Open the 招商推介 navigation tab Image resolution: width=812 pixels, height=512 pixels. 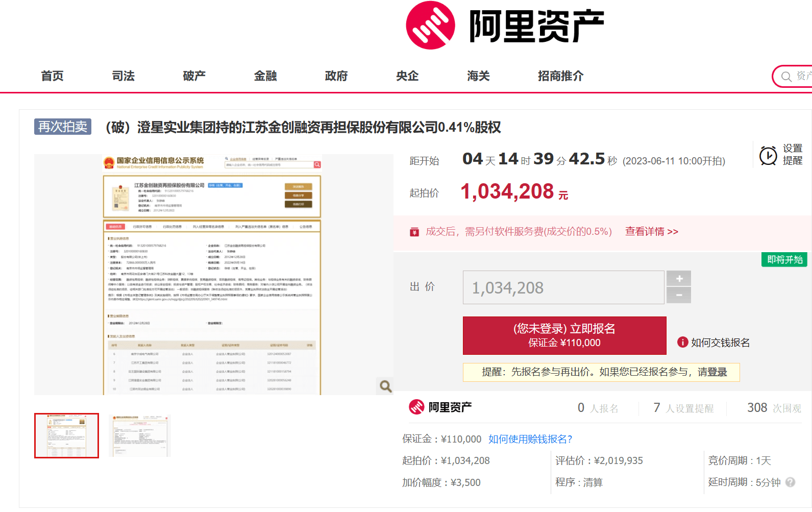pos(560,76)
